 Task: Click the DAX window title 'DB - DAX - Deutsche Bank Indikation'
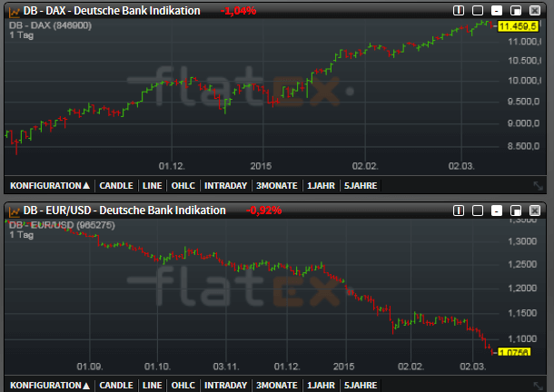[x=112, y=11]
